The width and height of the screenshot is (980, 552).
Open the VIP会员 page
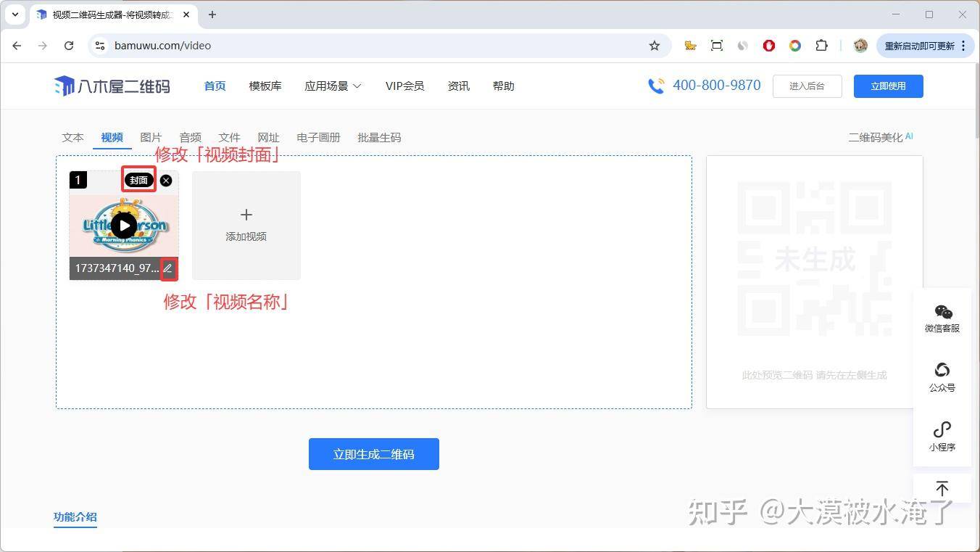pos(404,86)
